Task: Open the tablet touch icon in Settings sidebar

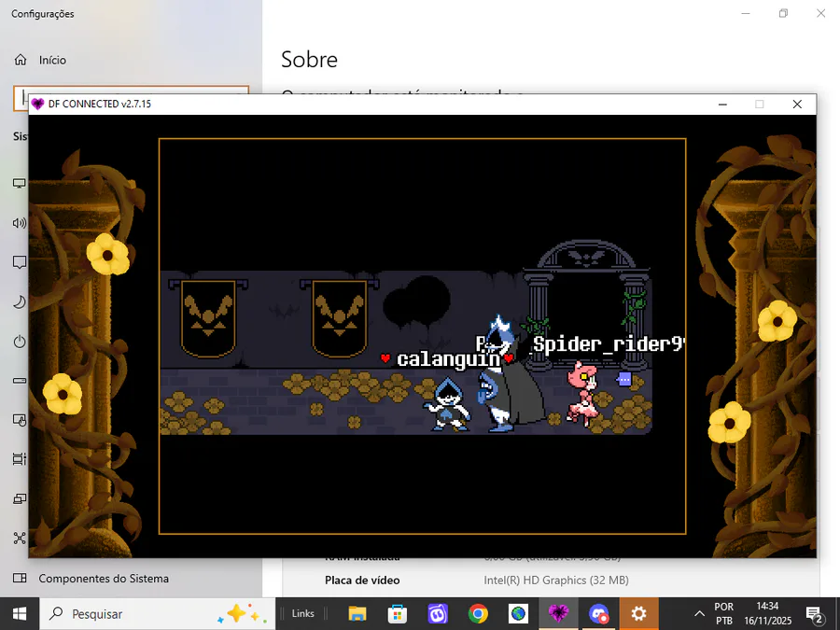Action: tap(20, 421)
